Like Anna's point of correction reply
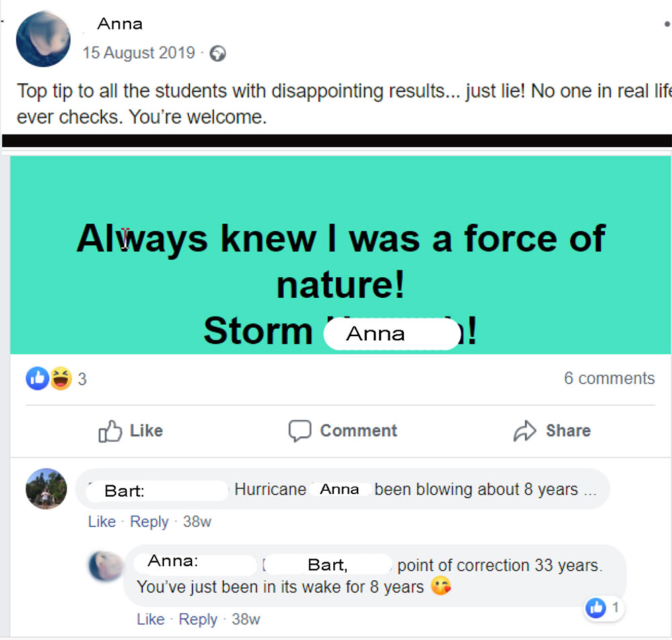Image resolution: width=672 pixels, height=640 pixels. click(x=151, y=619)
